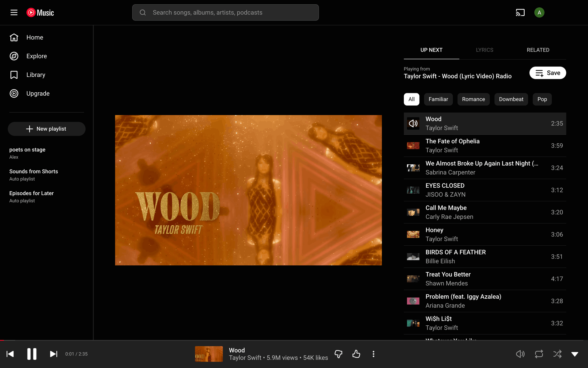This screenshot has height=368, width=588.
Task: Collapse the player page with arrow
Action: (575, 354)
